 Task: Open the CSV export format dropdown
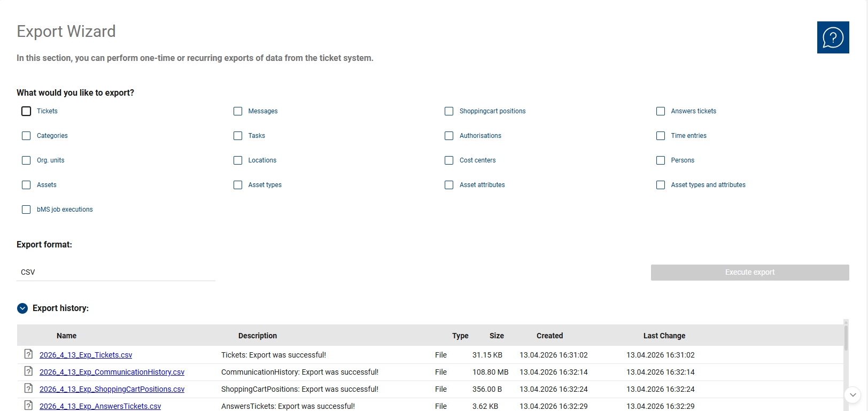click(x=115, y=272)
